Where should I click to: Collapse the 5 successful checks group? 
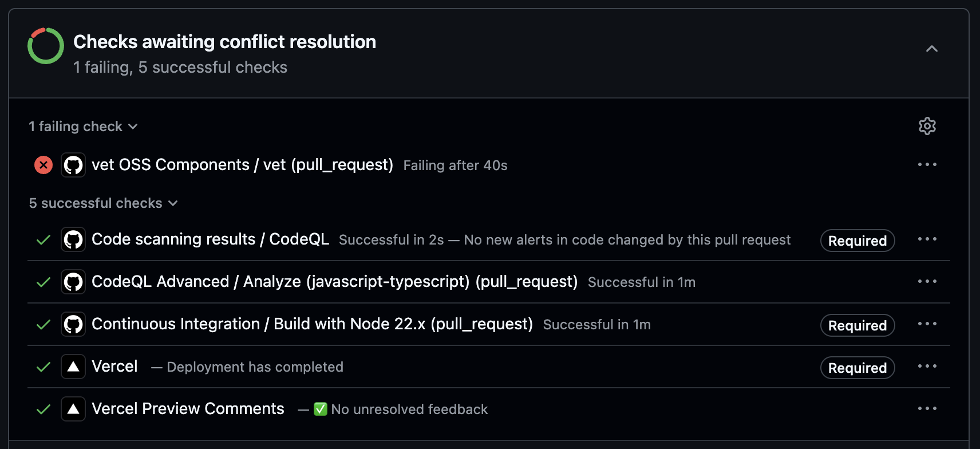pyautogui.click(x=104, y=203)
